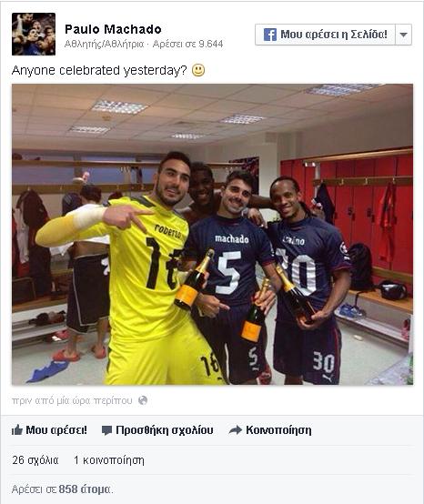Click the share arrow icon
This screenshot has width=424, height=504.
coord(236,429)
